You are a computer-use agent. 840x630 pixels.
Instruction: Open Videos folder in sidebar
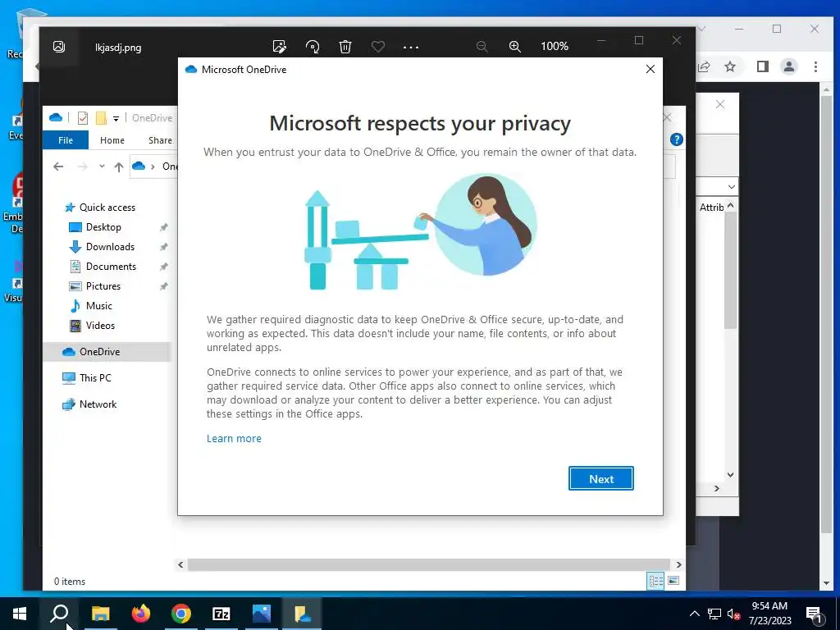(100, 326)
